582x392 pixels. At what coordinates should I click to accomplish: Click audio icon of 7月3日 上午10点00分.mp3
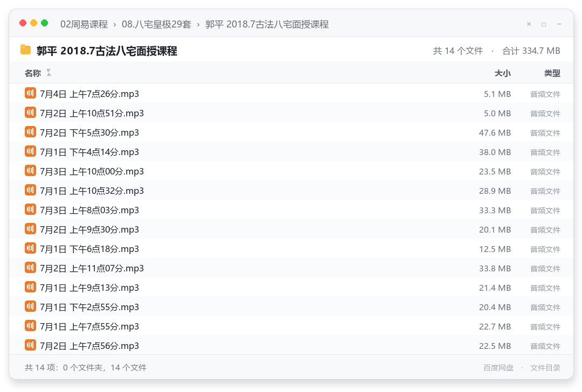[30, 171]
